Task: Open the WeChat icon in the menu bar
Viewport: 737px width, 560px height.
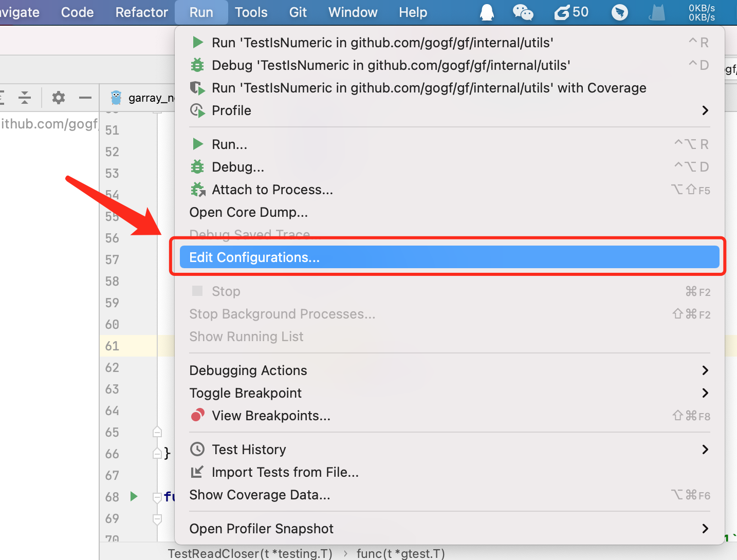Action: [523, 12]
